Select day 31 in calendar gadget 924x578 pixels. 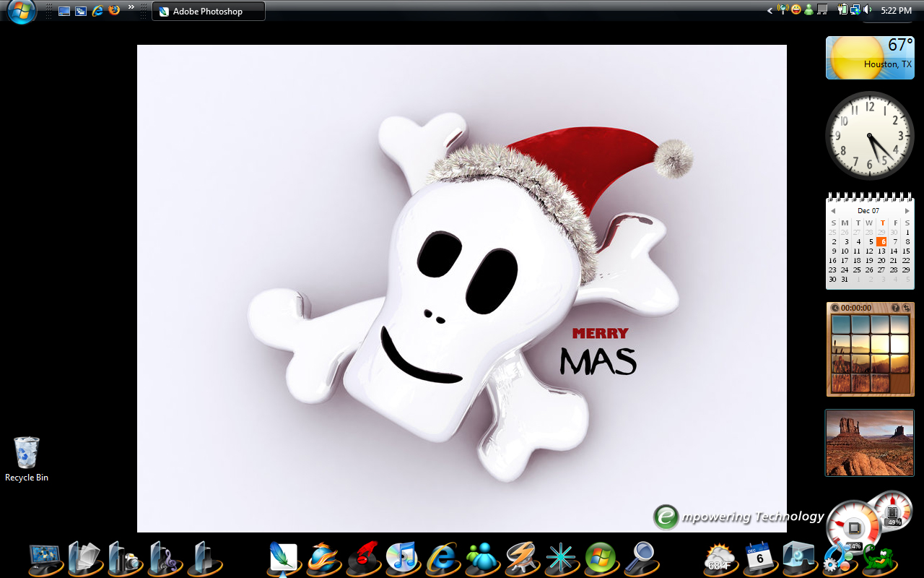point(845,279)
